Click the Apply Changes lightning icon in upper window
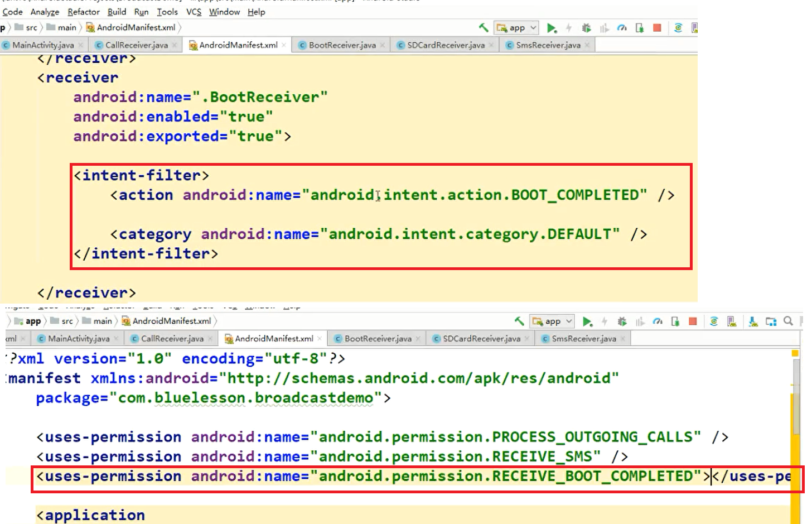This screenshot has height=524, width=812. tap(569, 28)
